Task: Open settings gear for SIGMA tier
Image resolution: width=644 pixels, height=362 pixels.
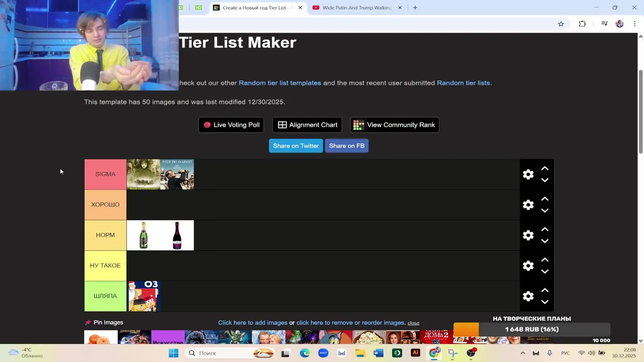Action: point(528,174)
